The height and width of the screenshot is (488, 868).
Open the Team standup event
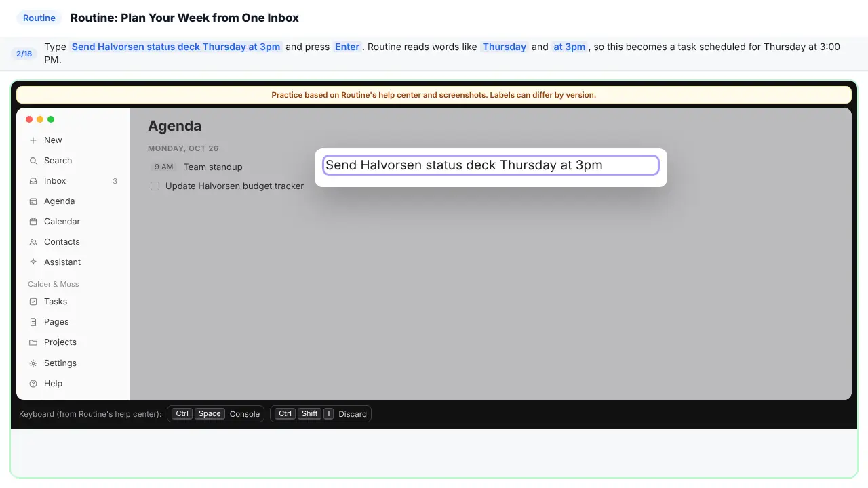(x=213, y=167)
